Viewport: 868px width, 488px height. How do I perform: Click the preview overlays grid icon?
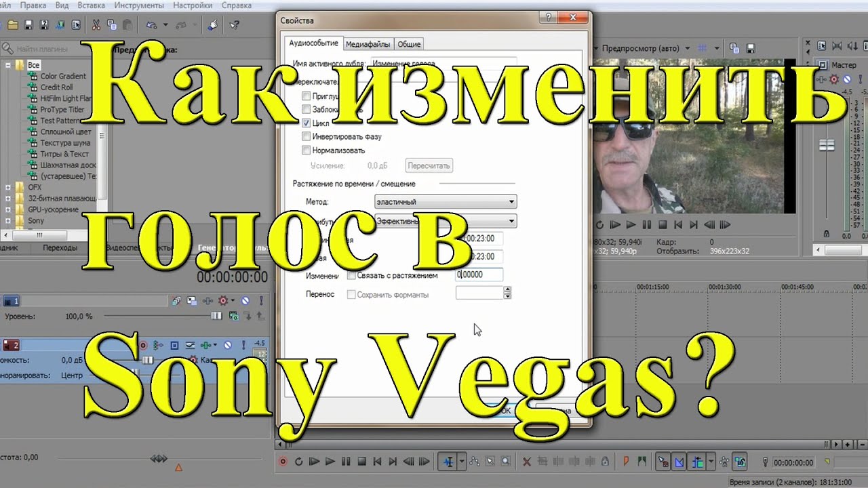coord(703,48)
